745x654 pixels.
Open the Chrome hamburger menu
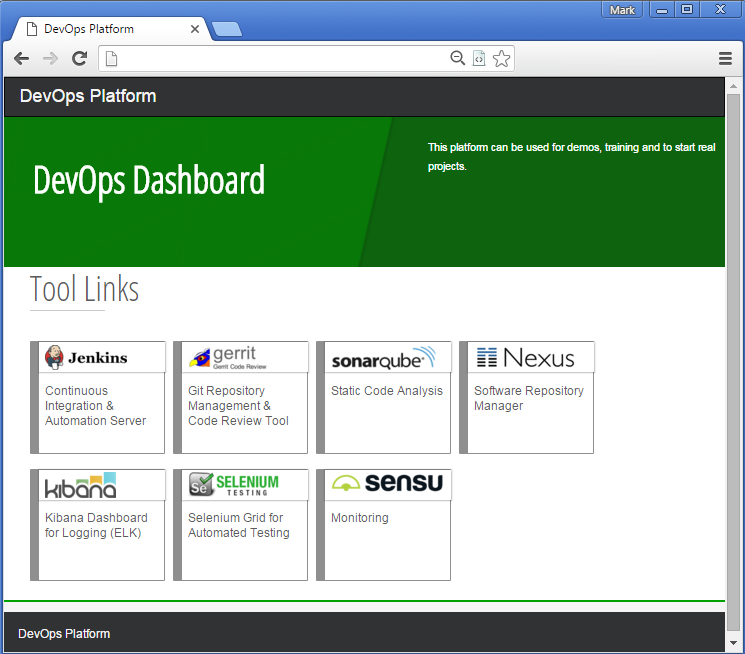[x=725, y=58]
